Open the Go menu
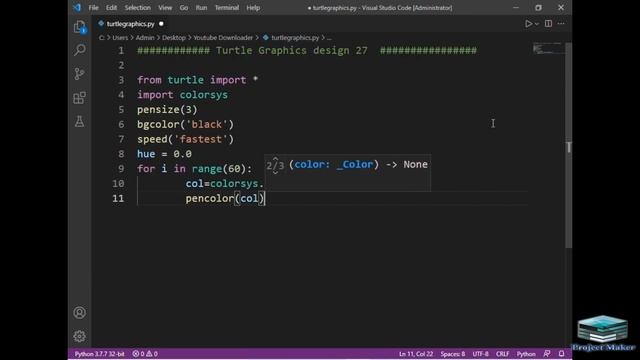Viewport: 640px width, 360px height. point(184,8)
